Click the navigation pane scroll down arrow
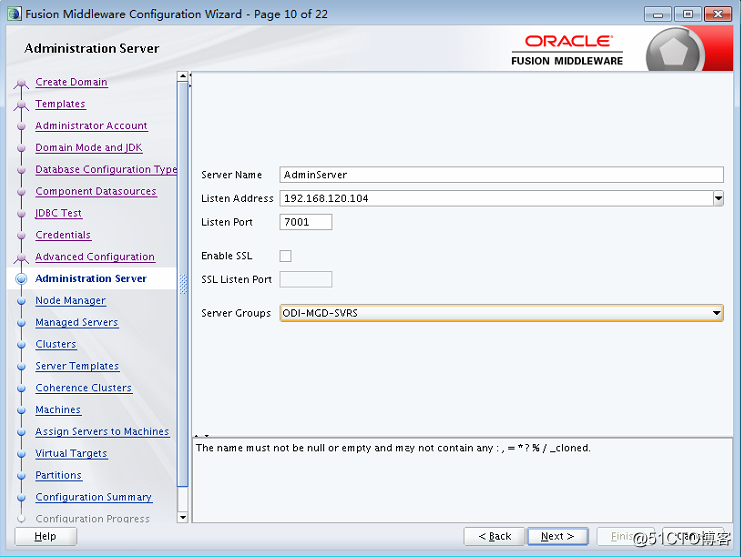The width and height of the screenshot is (741, 557). 182,517
